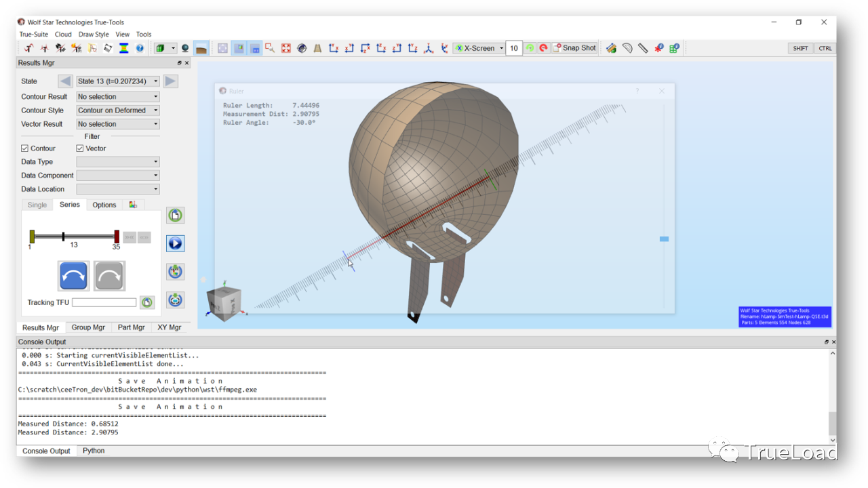Click the red rotate-back arrow icon
Image resolution: width=868 pixels, height=488 pixels.
[543, 48]
